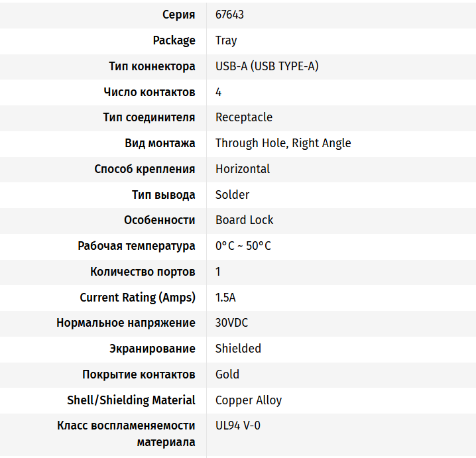This screenshot has width=476, height=458.
Task: Click the Gold contact plating value
Action: pos(227,374)
